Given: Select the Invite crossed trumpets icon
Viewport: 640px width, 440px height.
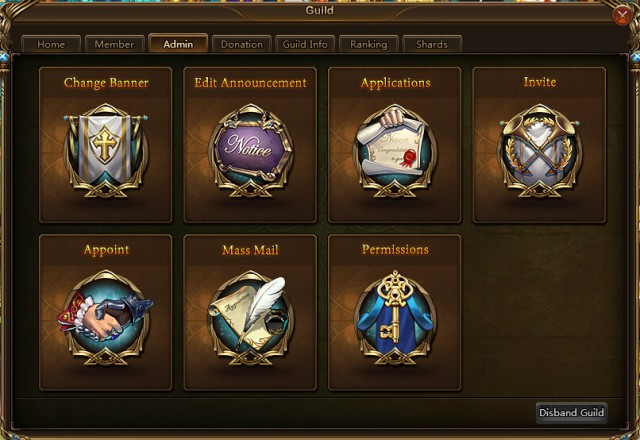Looking at the screenshot, I should [539, 150].
